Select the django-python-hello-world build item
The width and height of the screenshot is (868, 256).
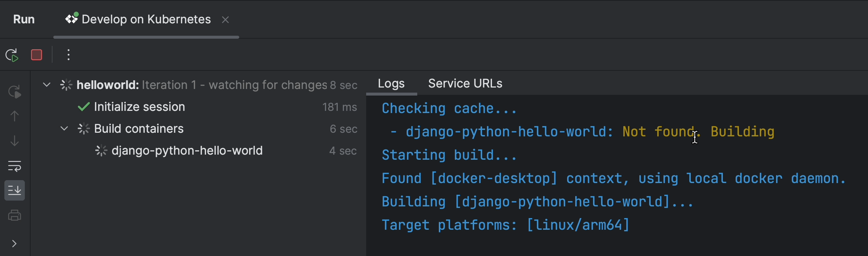pyautogui.click(x=187, y=151)
